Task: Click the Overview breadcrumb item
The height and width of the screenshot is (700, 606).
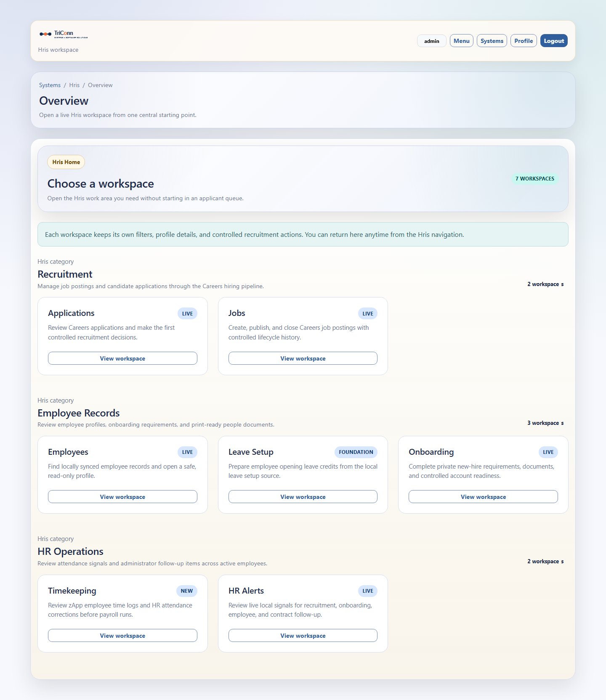Action: point(100,85)
